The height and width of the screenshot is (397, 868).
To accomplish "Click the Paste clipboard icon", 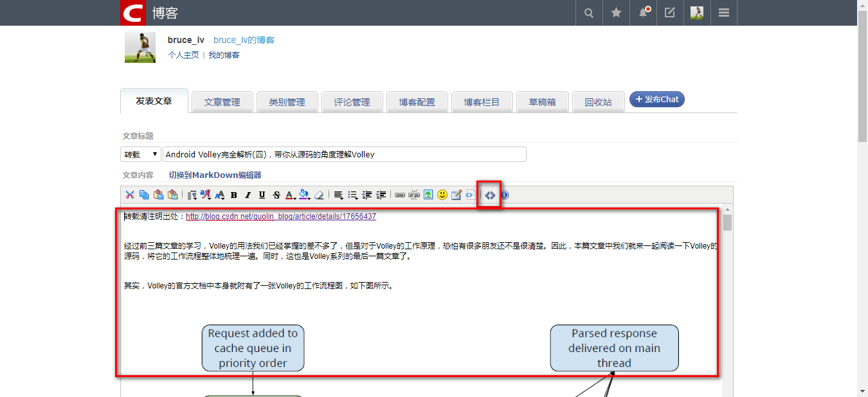I will [x=158, y=195].
